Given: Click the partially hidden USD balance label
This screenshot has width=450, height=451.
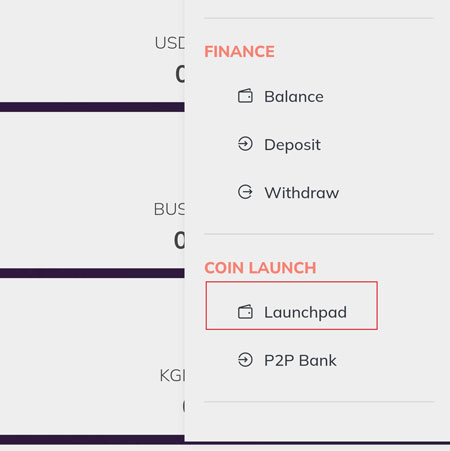Looking at the screenshot, I should 170,43.
